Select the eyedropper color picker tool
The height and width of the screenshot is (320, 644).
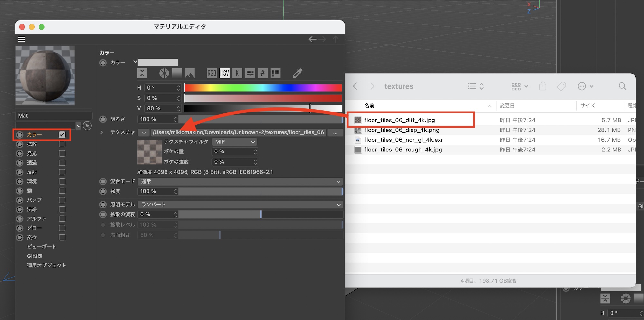tap(298, 73)
